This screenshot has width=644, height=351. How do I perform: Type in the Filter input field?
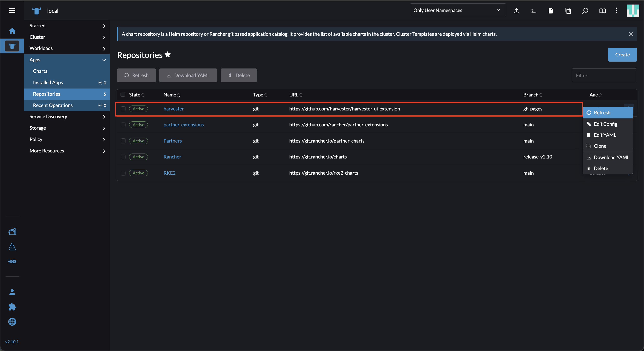pyautogui.click(x=604, y=75)
